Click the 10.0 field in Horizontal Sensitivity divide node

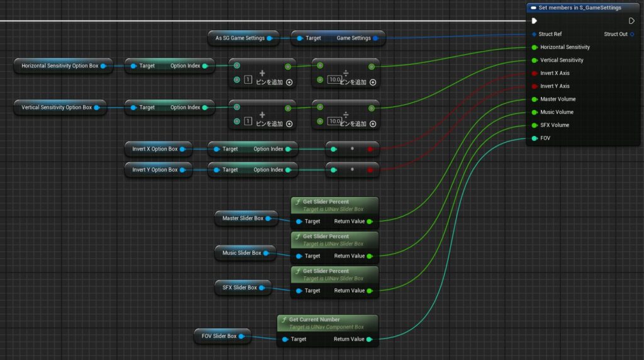pyautogui.click(x=335, y=80)
